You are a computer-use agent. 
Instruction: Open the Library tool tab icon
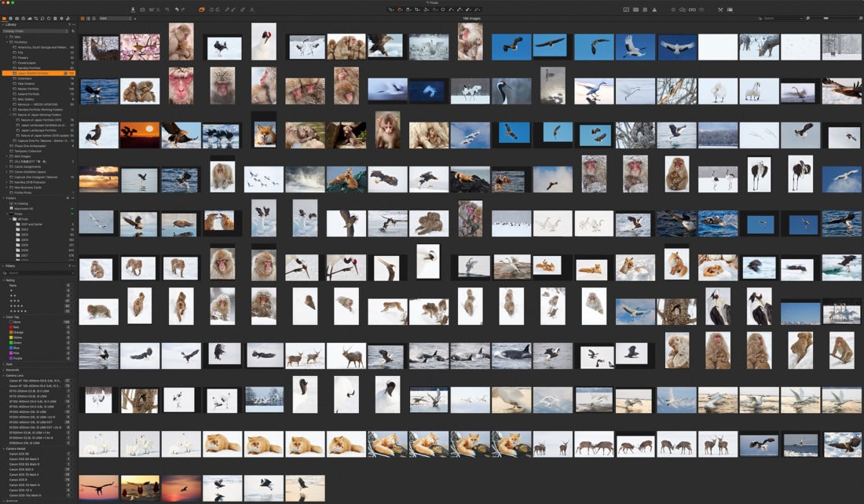coord(4,17)
